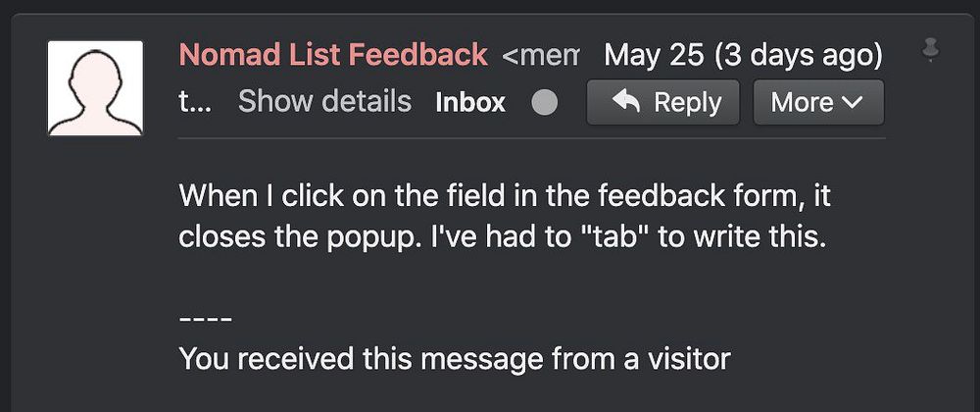Screen dimensions: 980x412
Task: Open the More actions dropdown
Action: 817,102
